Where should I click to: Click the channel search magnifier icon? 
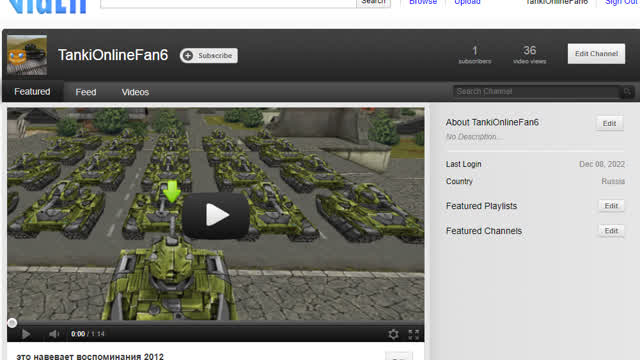pyautogui.click(x=627, y=92)
